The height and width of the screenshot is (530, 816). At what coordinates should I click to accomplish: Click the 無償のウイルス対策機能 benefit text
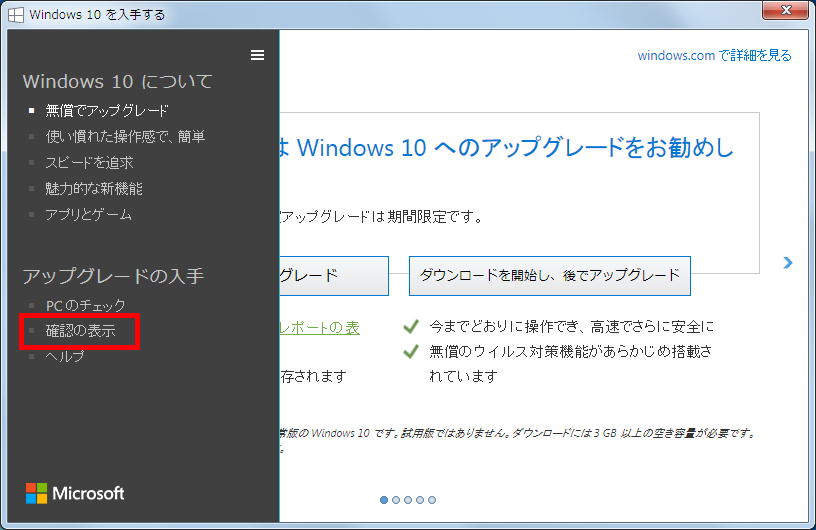point(571,363)
